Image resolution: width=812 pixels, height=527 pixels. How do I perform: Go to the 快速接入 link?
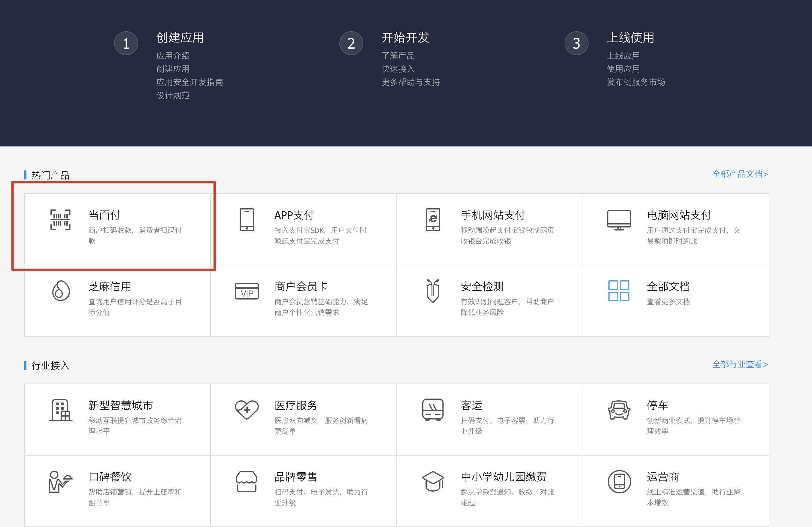(x=398, y=69)
